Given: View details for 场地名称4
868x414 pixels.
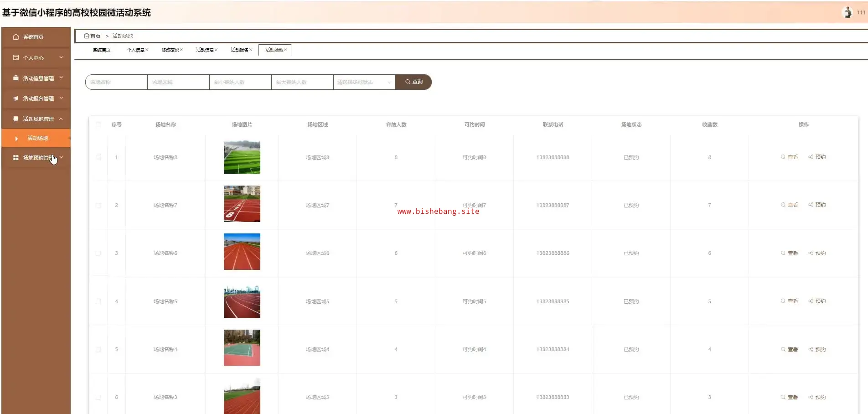Looking at the screenshot, I should (790, 349).
